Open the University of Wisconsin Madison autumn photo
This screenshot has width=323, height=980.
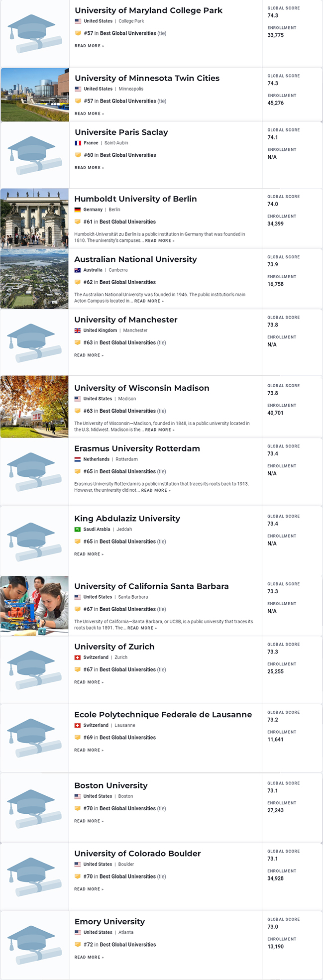pyautogui.click(x=34, y=407)
